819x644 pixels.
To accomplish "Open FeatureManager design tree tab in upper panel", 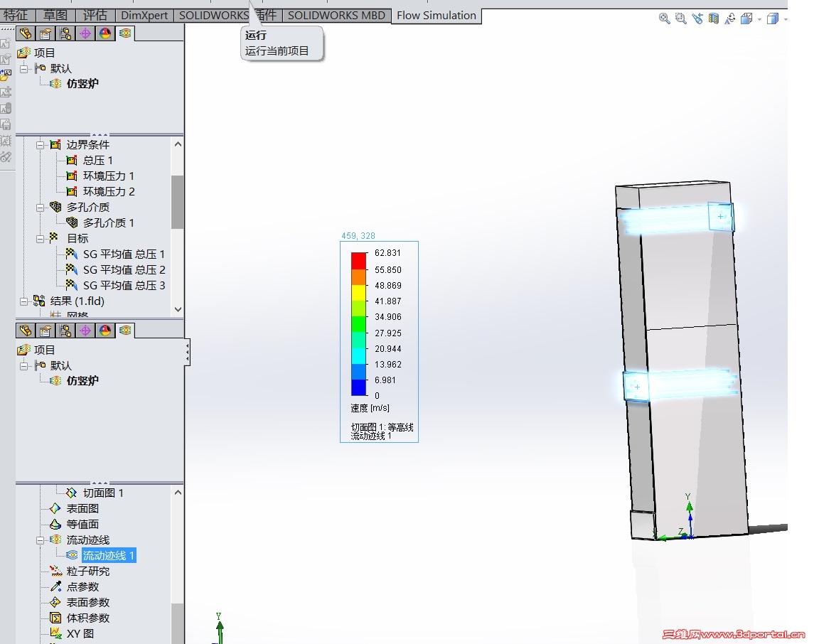I will pos(26,34).
